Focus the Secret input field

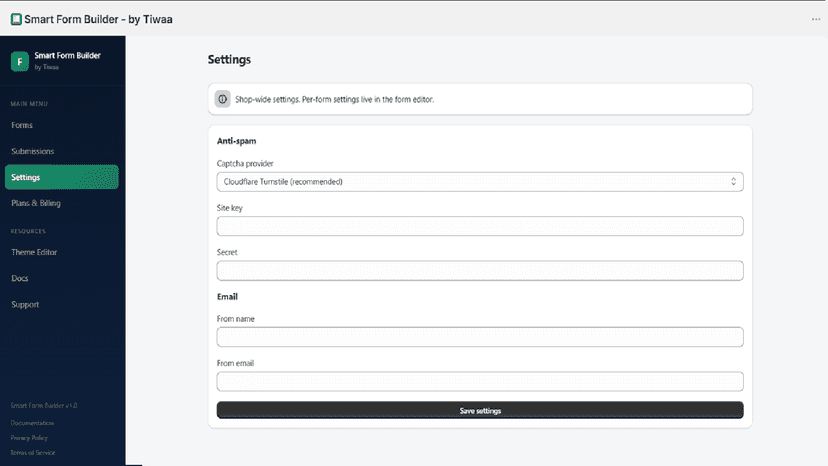[x=480, y=271]
